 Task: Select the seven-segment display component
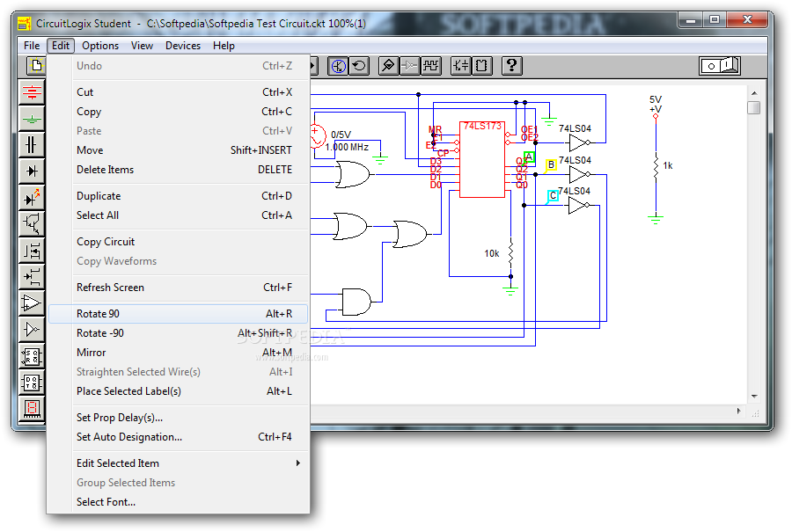click(32, 408)
